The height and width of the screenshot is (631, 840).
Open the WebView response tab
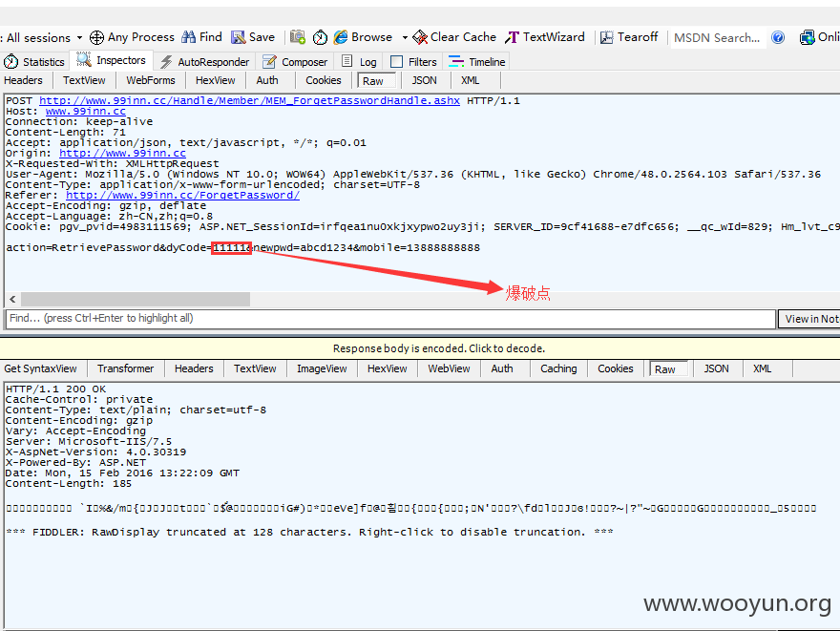[x=449, y=368]
